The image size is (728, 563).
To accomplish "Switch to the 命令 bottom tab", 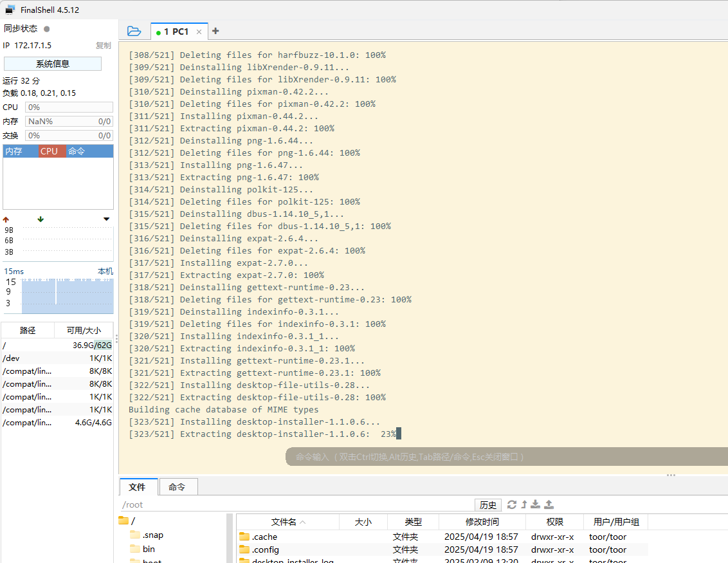I will tap(178, 487).
